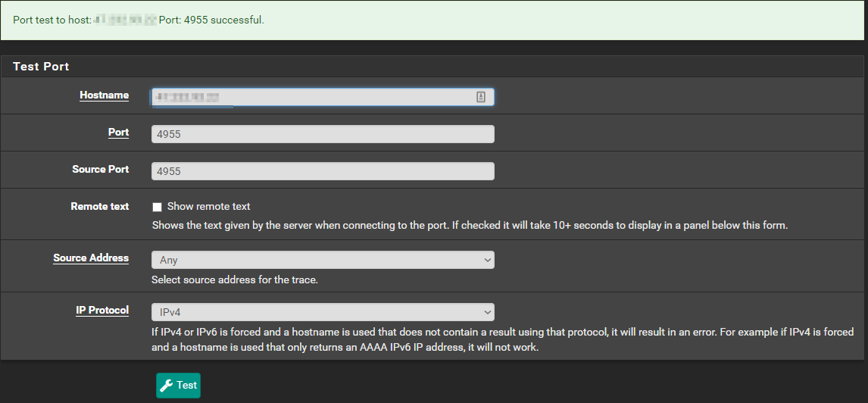Click the Source Port field label
Screen dimensions: 868x403
(x=101, y=169)
